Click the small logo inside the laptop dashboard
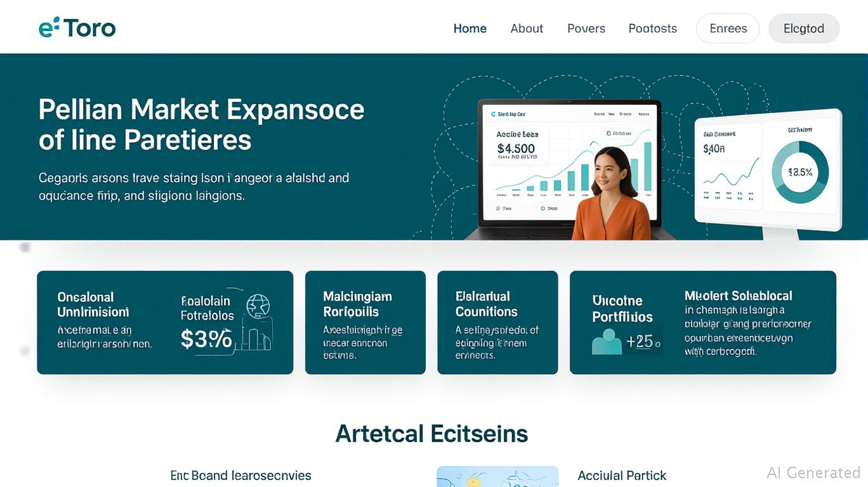This screenshot has height=487, width=868. click(x=492, y=115)
